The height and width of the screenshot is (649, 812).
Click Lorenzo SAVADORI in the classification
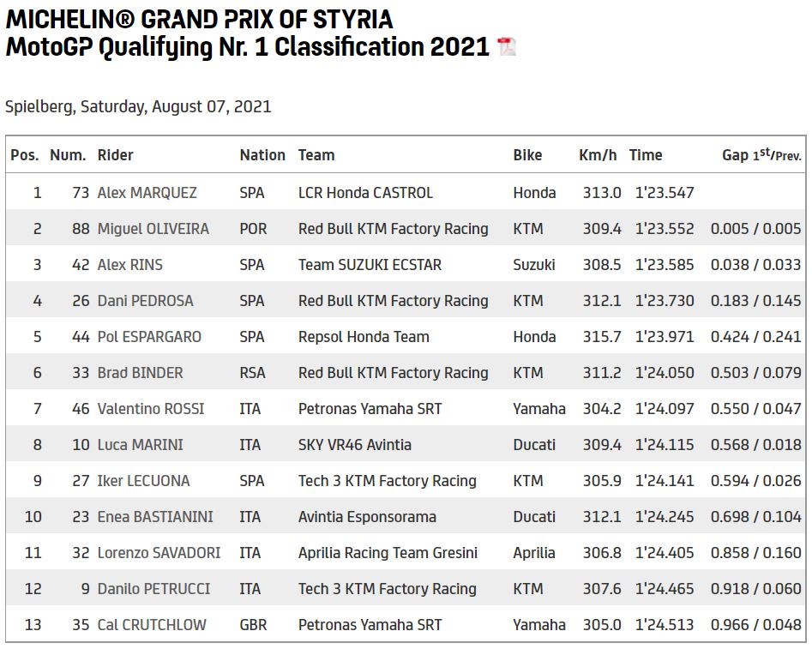click(x=159, y=553)
